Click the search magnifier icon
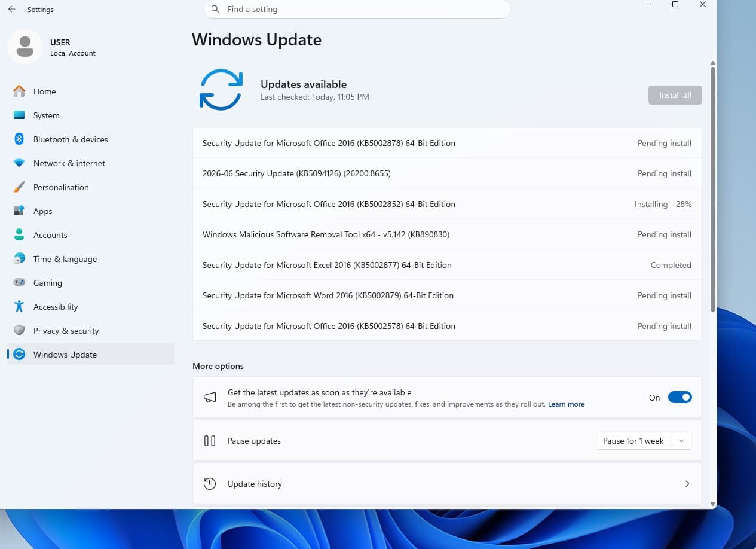 tap(216, 9)
